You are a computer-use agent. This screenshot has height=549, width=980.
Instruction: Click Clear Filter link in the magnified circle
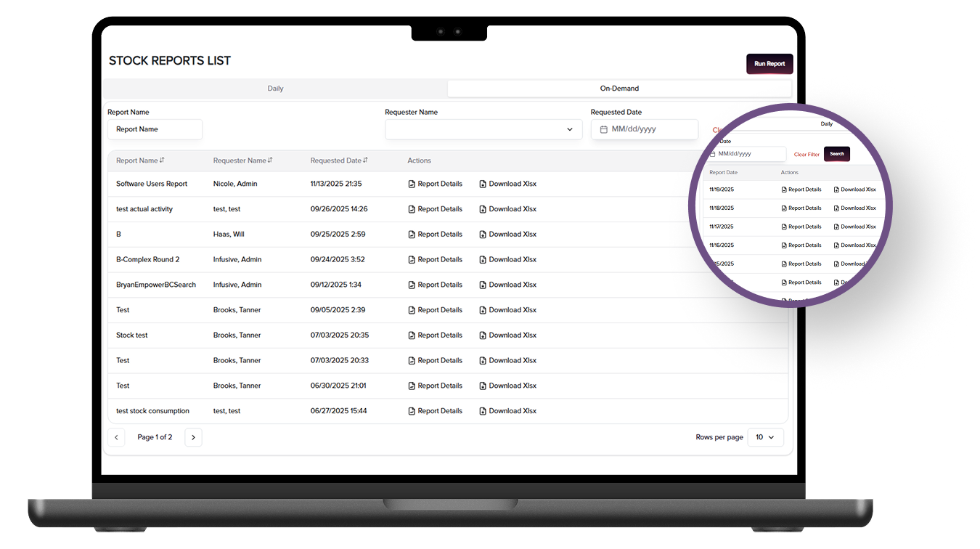click(807, 155)
